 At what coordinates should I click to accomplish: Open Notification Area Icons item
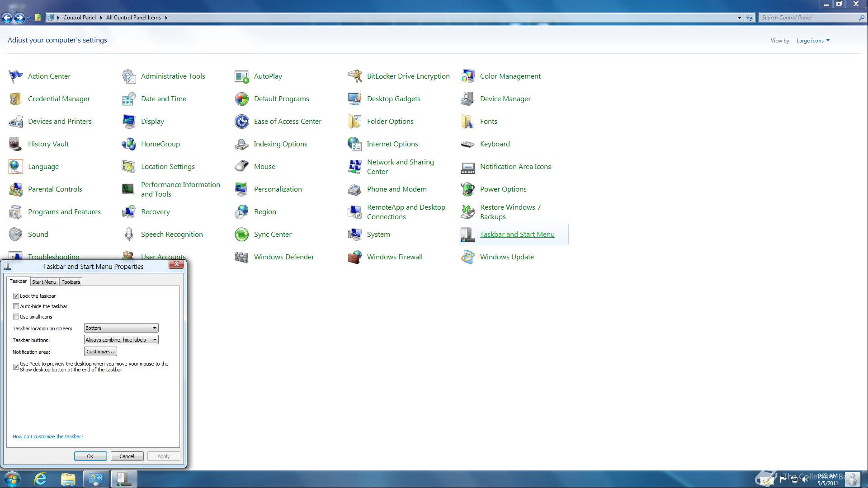click(515, 167)
